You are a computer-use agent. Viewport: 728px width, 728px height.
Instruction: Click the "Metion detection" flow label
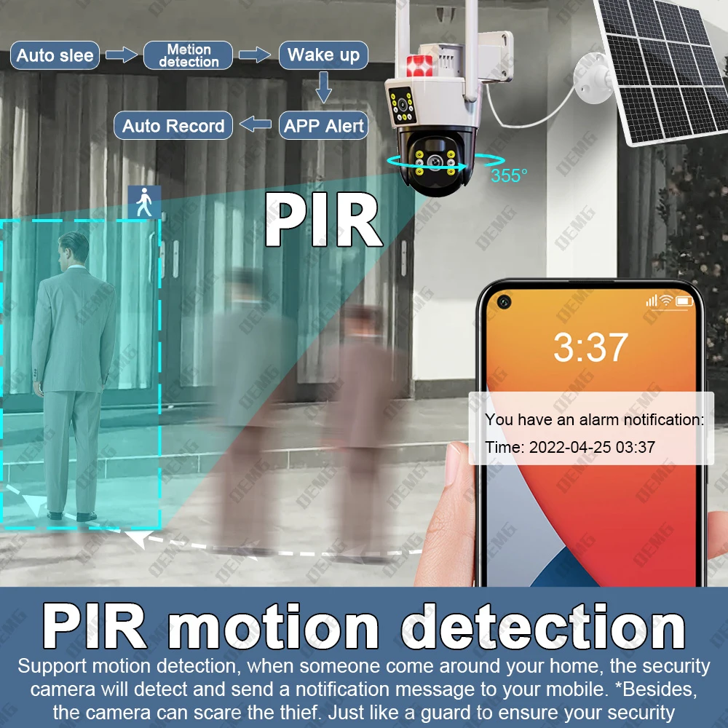188,55
